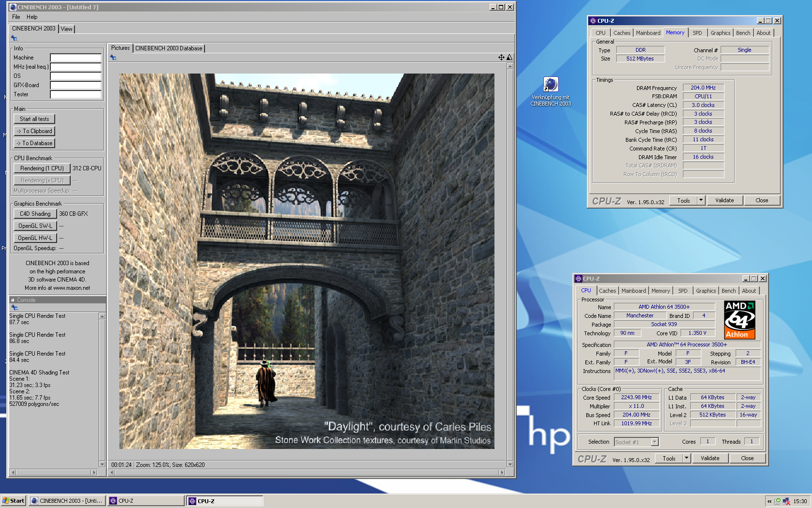Click the AMD Athlon 64 logo in CPU-Z
Screen dimensions: 812x508
(x=739, y=320)
